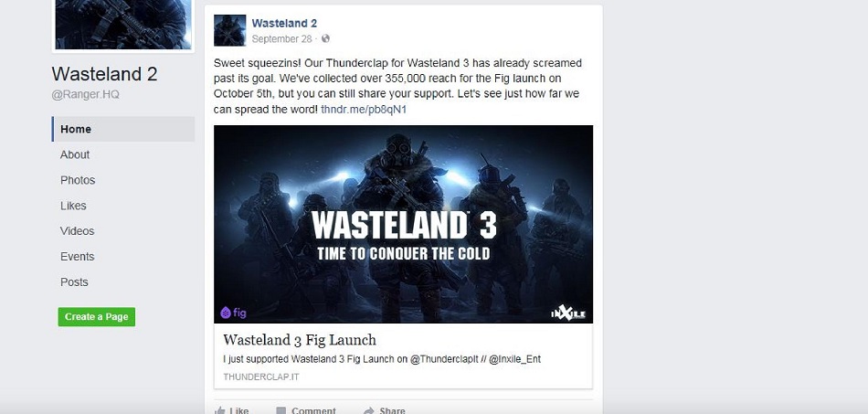The height and width of the screenshot is (414, 868).
Task: Open the Wasteland 2 post avatar thumbnail
Action: tap(229, 30)
